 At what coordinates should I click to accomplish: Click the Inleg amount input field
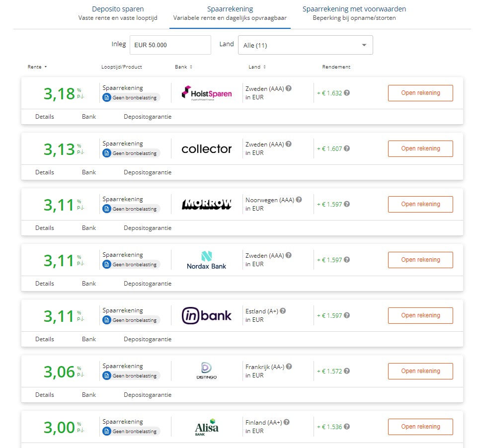170,45
